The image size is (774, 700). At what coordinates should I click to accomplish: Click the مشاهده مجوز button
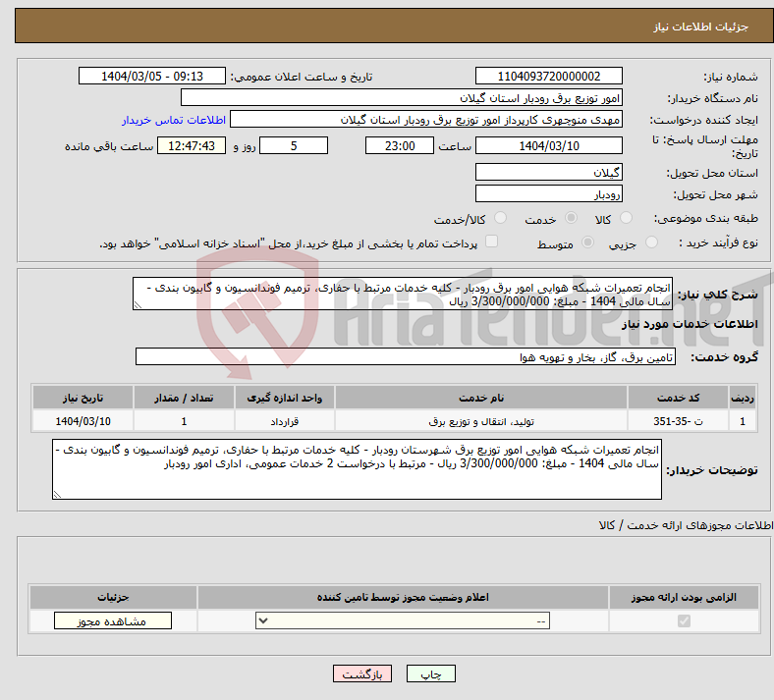[x=113, y=621]
